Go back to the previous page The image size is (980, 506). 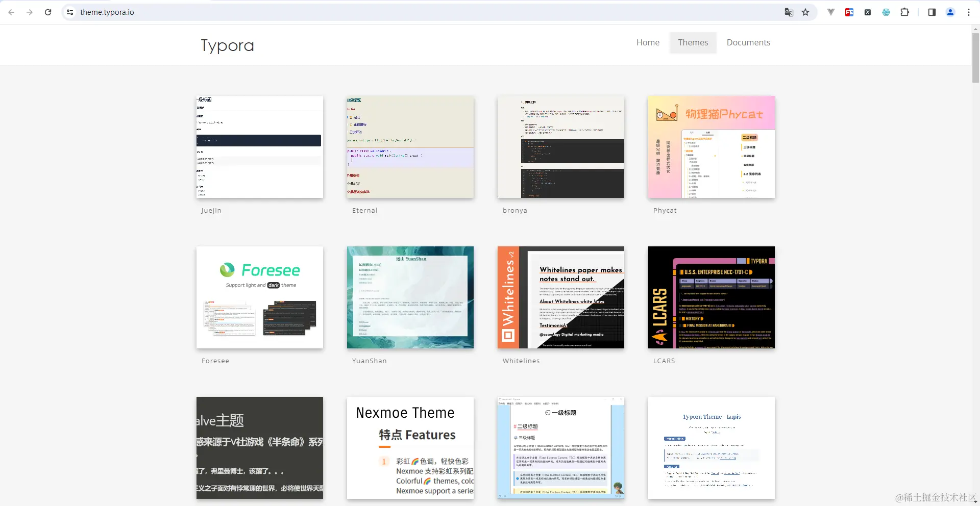[x=11, y=12]
